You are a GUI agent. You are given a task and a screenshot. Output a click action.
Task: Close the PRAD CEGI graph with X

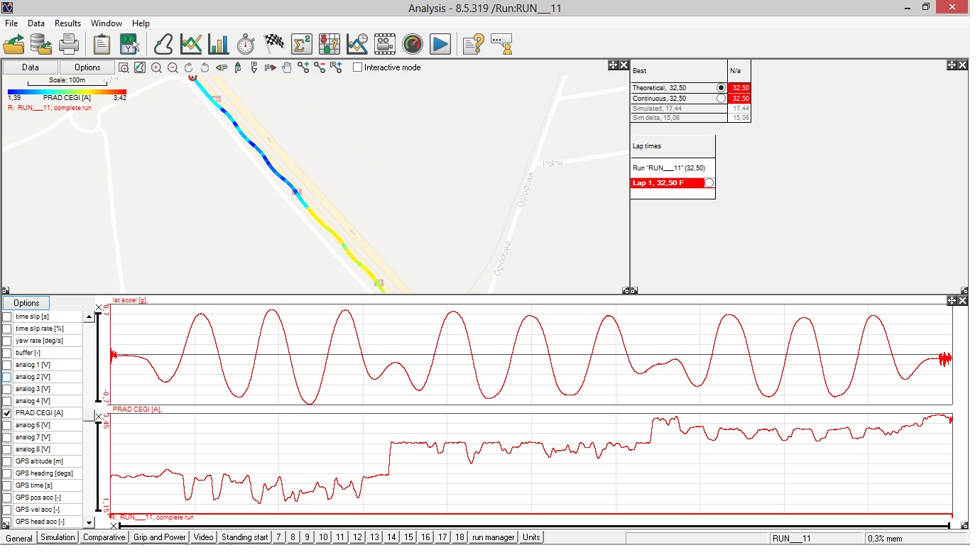[99, 417]
